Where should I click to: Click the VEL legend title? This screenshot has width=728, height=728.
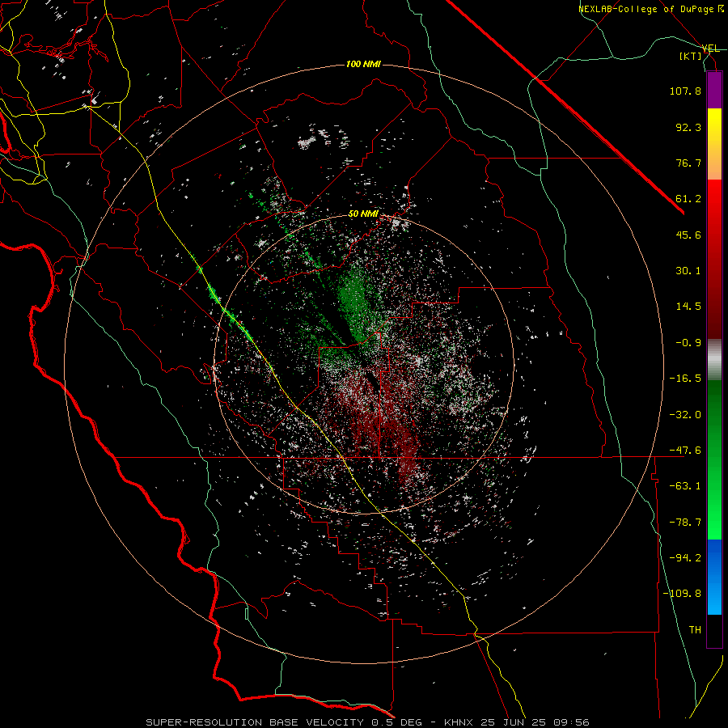[710, 49]
